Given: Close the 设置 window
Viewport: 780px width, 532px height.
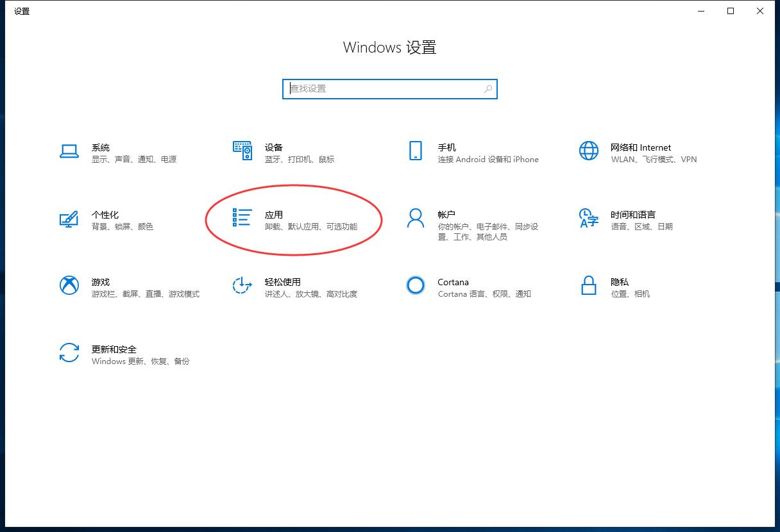Looking at the screenshot, I should (760, 11).
